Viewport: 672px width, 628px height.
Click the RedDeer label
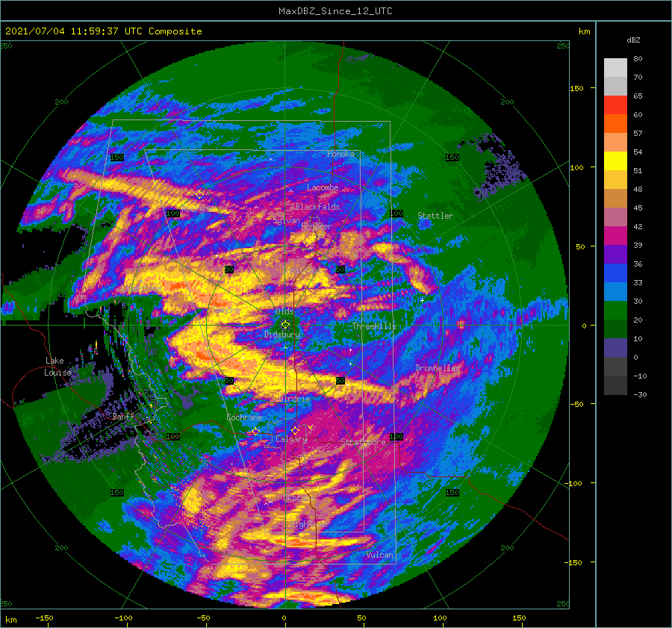[x=317, y=226]
